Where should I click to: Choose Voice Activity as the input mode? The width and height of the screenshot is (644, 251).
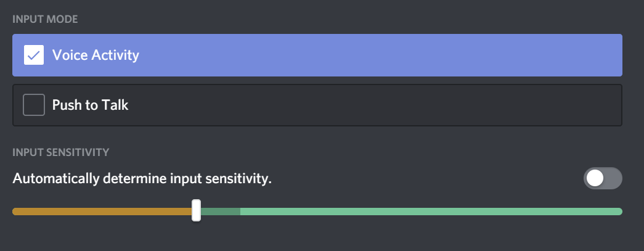click(317, 55)
